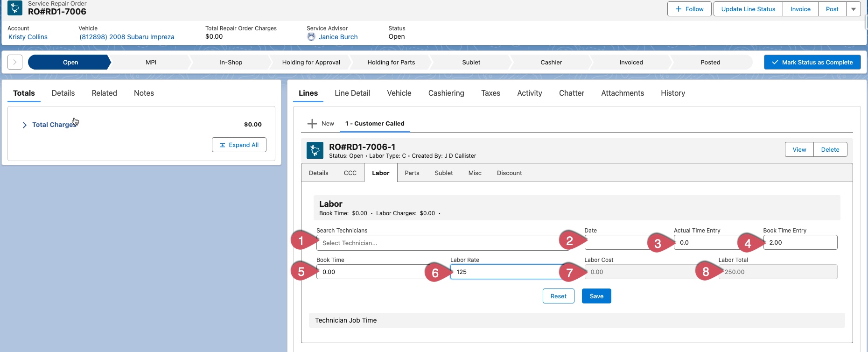Select the MPI stage in the path
This screenshot has height=352, width=868.
(x=151, y=62)
